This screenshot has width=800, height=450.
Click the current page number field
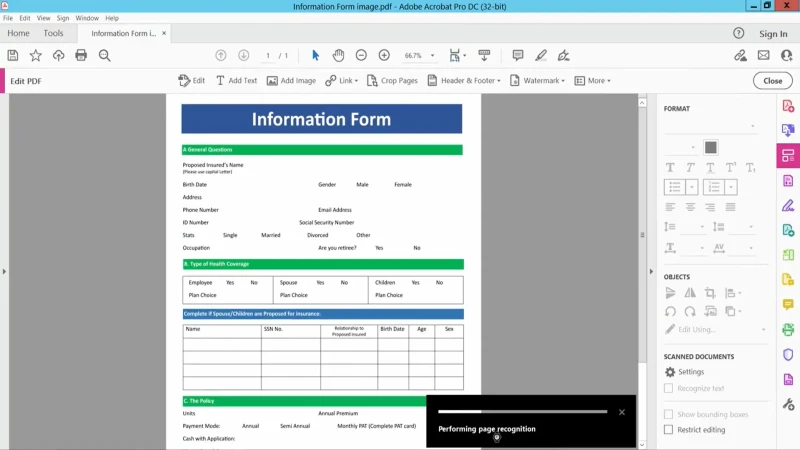pyautogui.click(x=268, y=55)
